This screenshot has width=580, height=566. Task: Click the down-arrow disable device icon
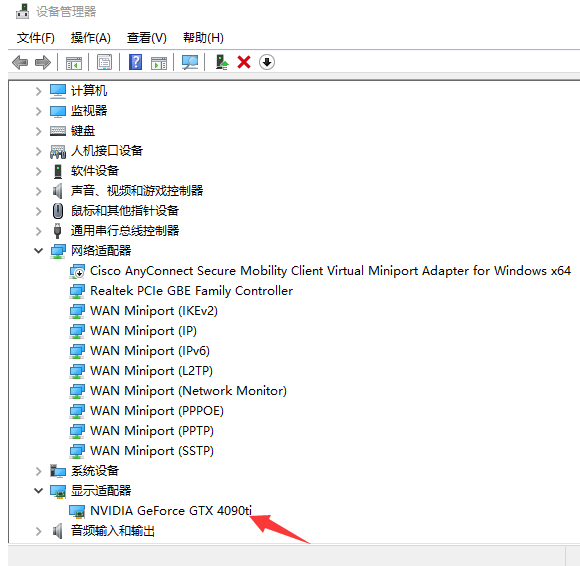[x=267, y=62]
